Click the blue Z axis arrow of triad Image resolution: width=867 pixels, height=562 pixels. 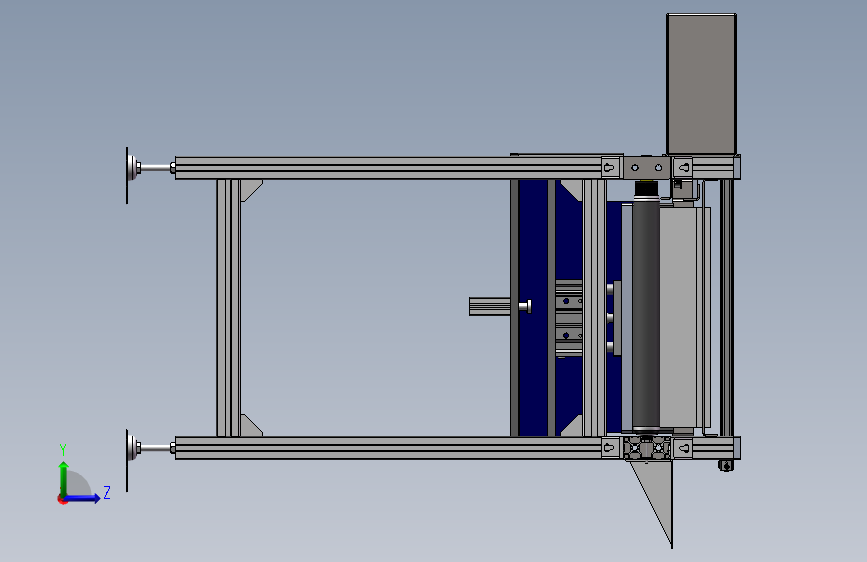pyautogui.click(x=83, y=498)
